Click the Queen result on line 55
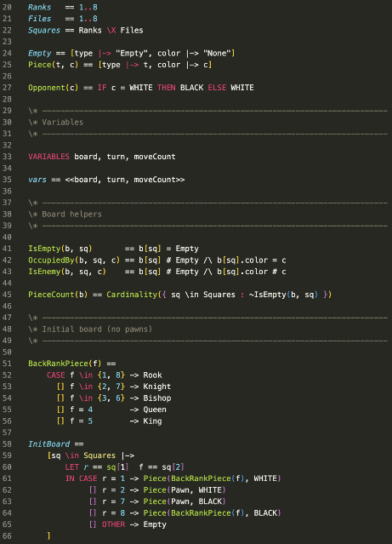The image size is (392, 544). click(155, 409)
